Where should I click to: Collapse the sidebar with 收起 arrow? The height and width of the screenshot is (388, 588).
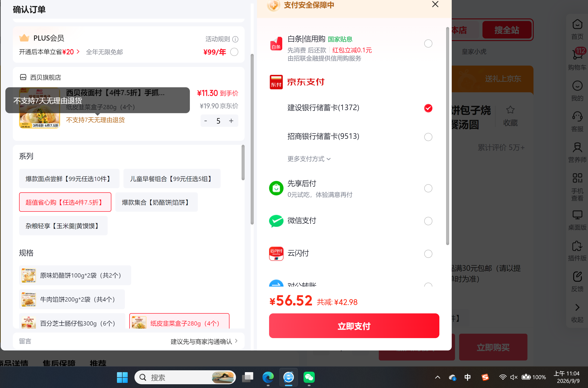click(577, 308)
